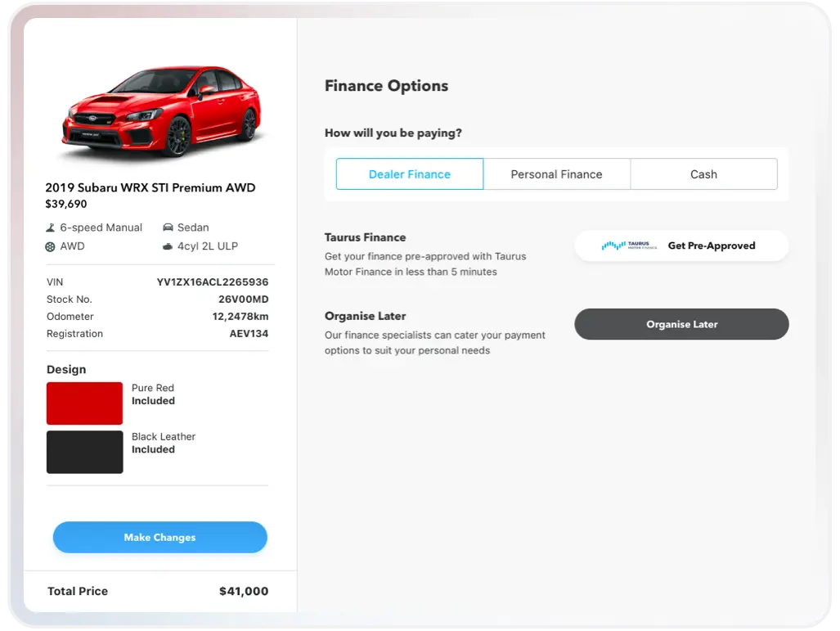Select the Dealer Finance payment option
The width and height of the screenshot is (840, 631).
point(410,174)
